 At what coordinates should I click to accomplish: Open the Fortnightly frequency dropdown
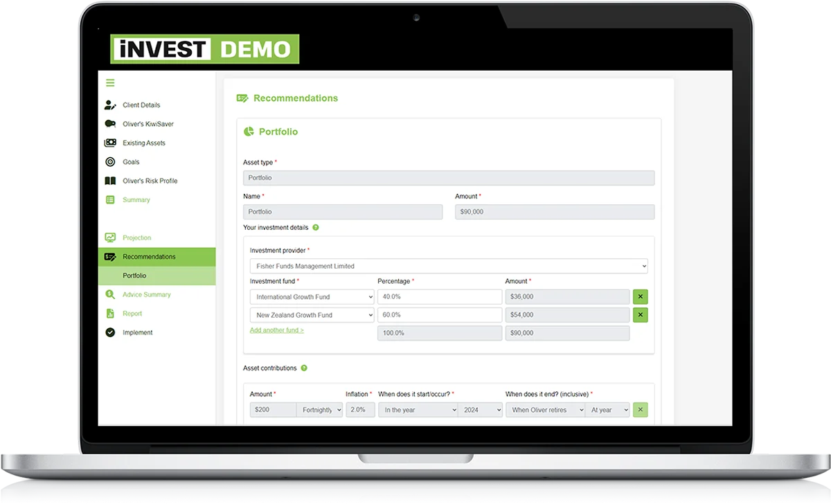[320, 410]
